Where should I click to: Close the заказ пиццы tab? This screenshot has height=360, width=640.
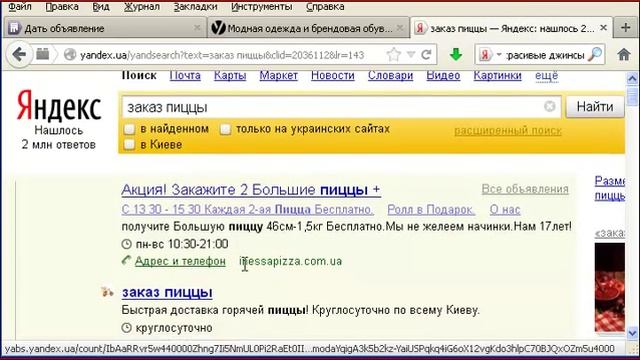(x=603, y=28)
